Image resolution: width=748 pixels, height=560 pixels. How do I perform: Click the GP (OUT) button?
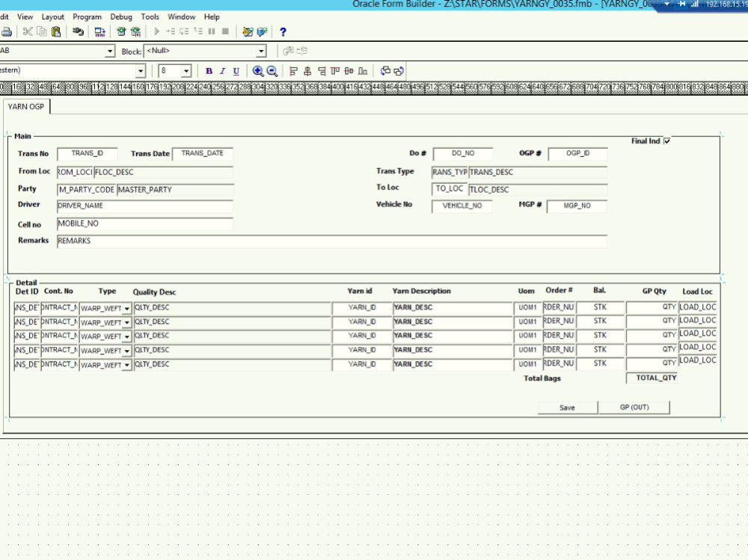(634, 407)
